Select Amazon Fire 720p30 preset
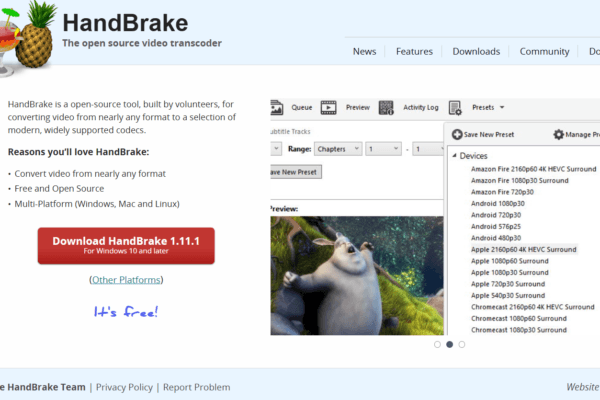The width and height of the screenshot is (600, 400). pyautogui.click(x=502, y=192)
